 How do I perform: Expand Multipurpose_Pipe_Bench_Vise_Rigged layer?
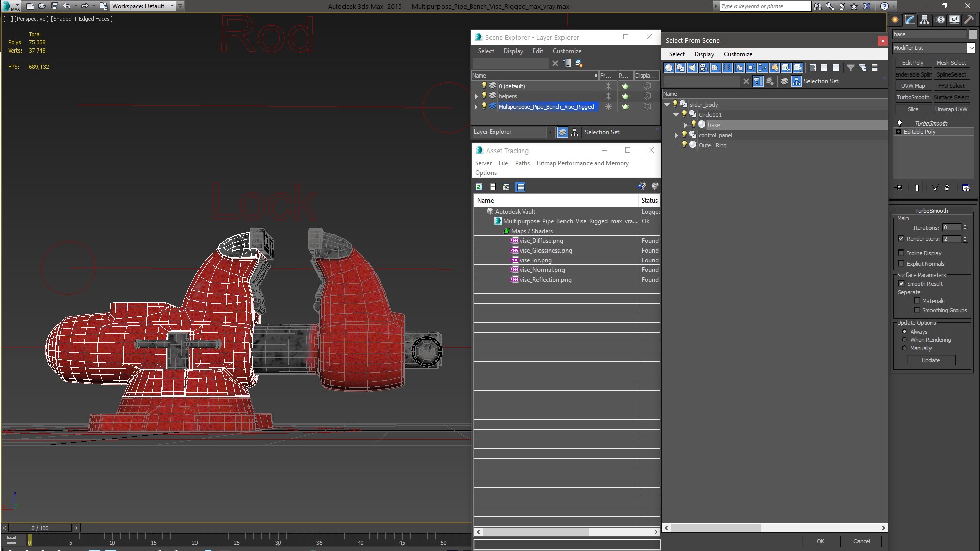[476, 107]
